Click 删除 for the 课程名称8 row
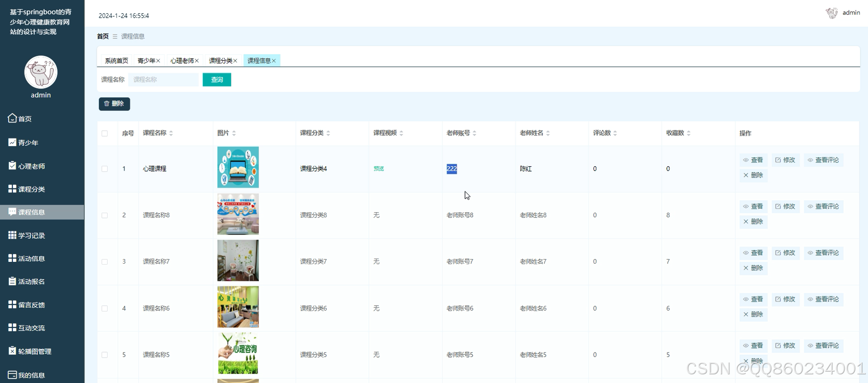The width and height of the screenshot is (868, 383). [754, 222]
